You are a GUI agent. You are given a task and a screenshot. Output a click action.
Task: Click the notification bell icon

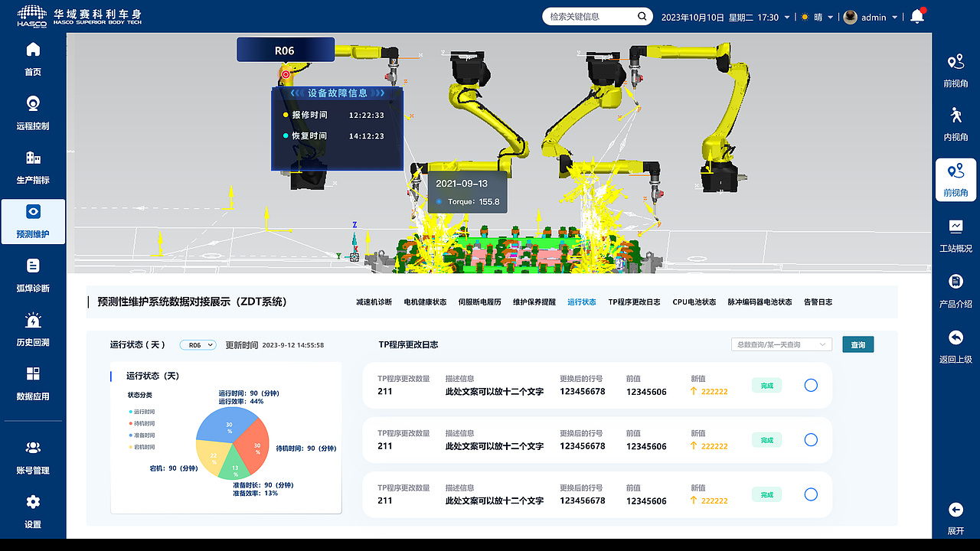916,17
